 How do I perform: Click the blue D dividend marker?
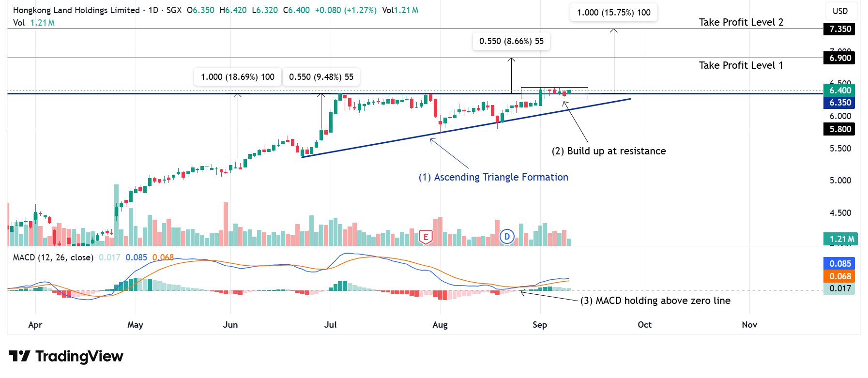tap(507, 236)
